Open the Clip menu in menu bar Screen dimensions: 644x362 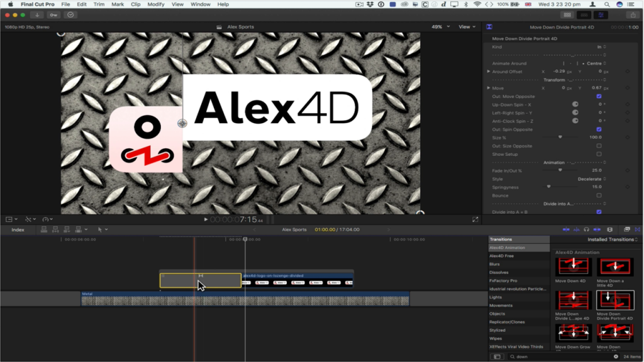136,4
